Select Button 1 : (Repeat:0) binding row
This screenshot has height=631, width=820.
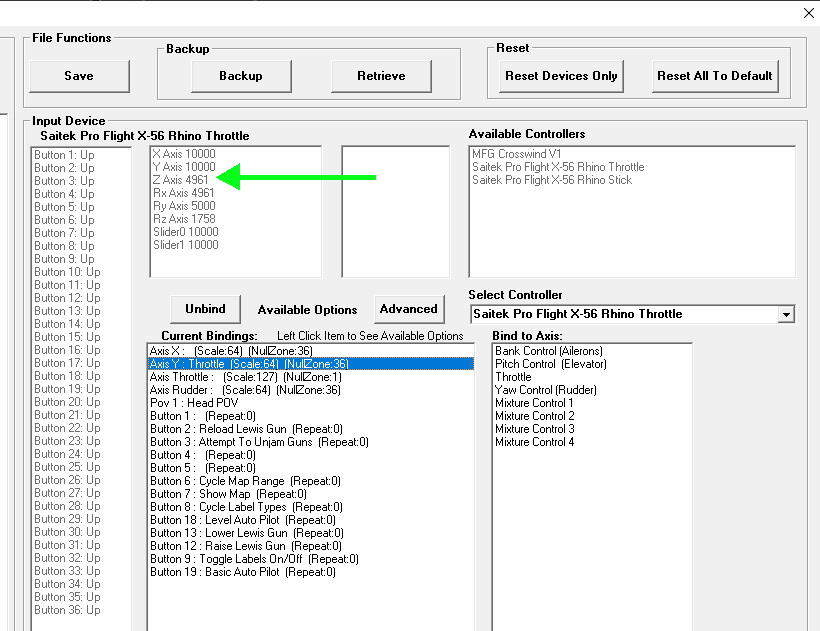(x=311, y=416)
